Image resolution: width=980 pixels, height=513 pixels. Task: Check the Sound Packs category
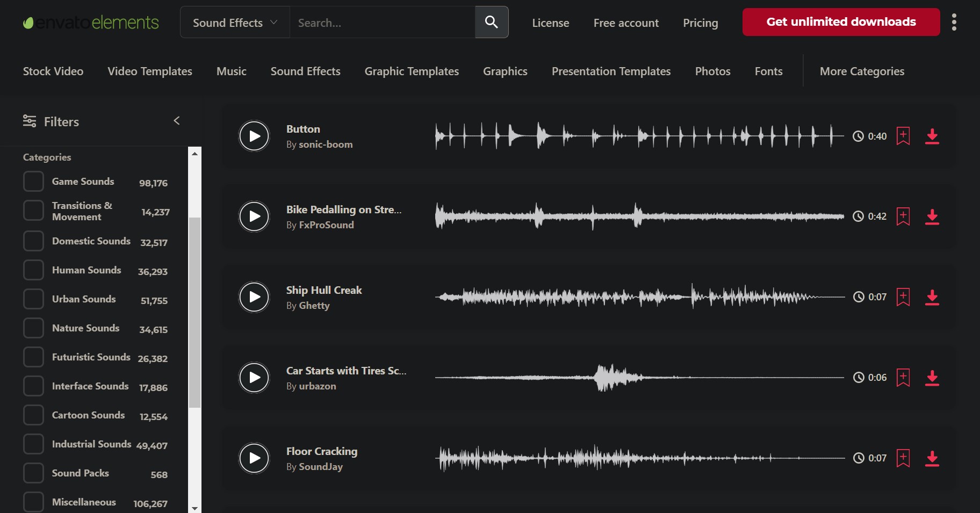tap(33, 473)
